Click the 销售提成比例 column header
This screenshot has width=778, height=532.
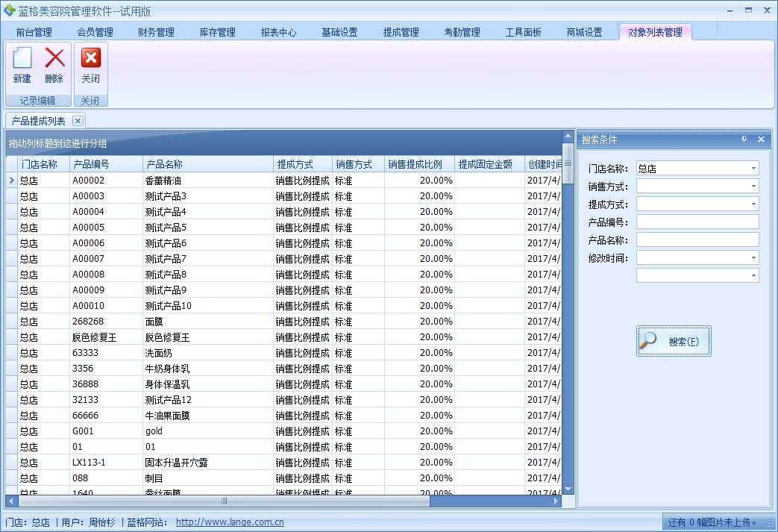pos(419,164)
